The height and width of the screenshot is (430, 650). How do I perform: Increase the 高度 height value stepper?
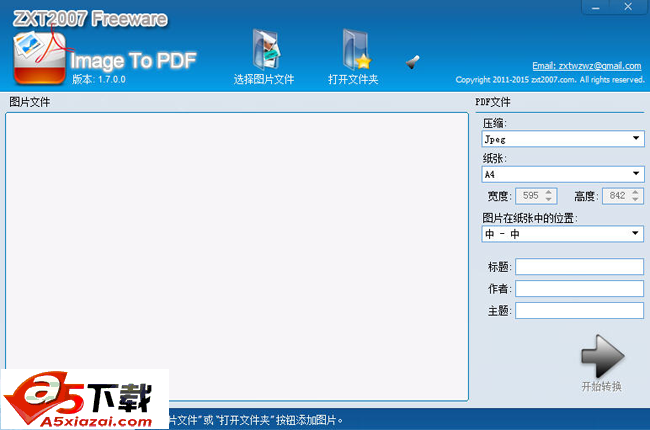click(635, 192)
